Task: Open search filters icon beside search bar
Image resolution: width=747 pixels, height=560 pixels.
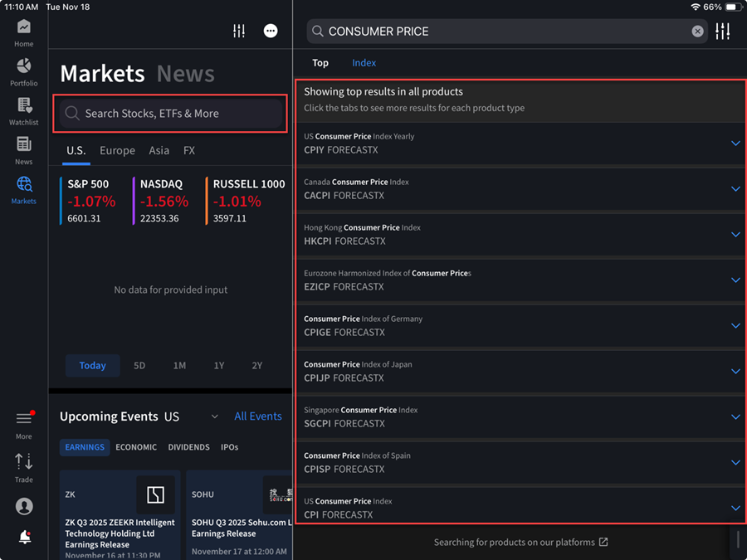Action: coord(722,31)
